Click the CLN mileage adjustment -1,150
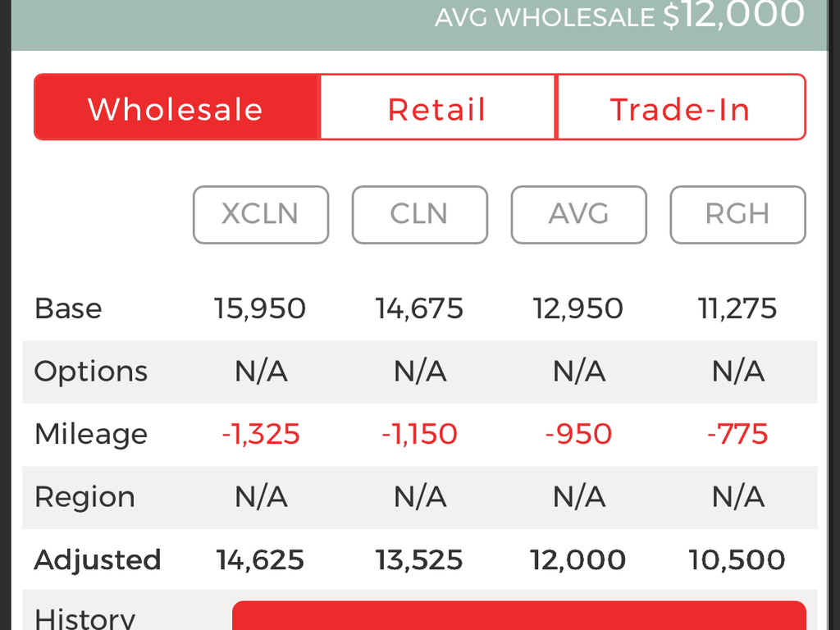Image resolution: width=840 pixels, height=630 pixels. coord(419,434)
